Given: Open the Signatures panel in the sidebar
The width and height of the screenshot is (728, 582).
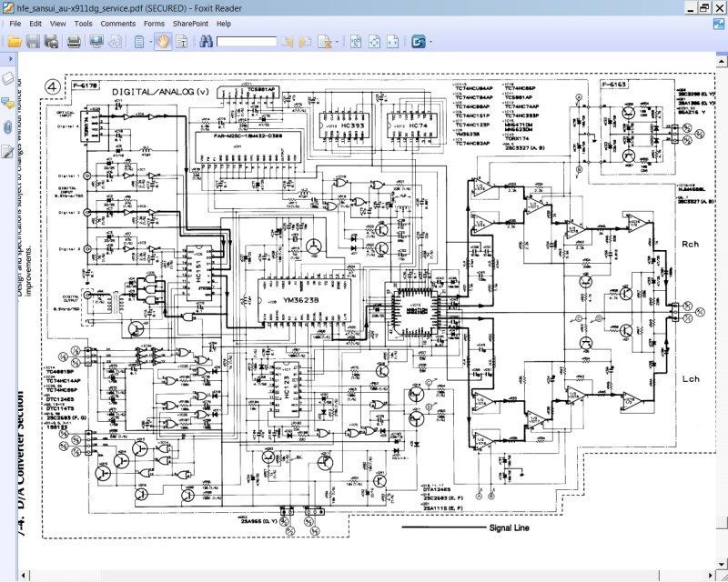Looking at the screenshot, I should tap(8, 151).
